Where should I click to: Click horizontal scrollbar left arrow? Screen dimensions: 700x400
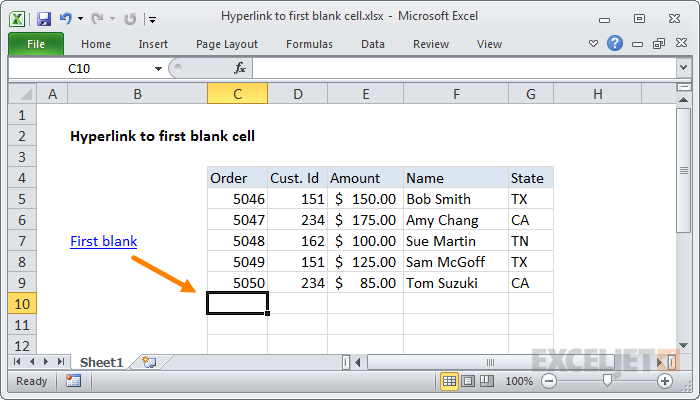tap(358, 362)
